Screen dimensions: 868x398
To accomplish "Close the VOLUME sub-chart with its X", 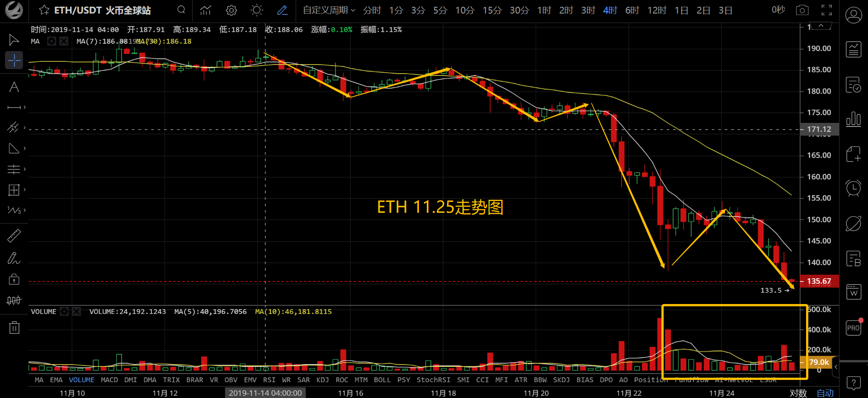I will click(x=76, y=312).
